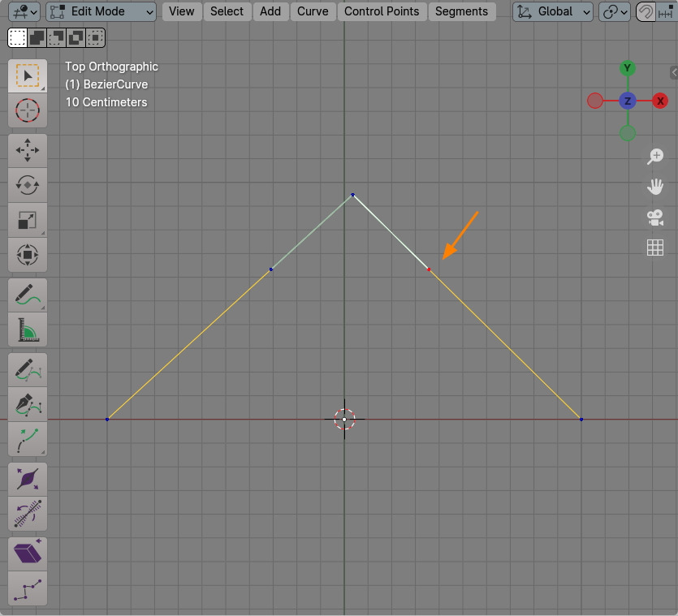Switch orthographic/perspective grid icon
Viewport: 678px width, 616px height.
(655, 248)
